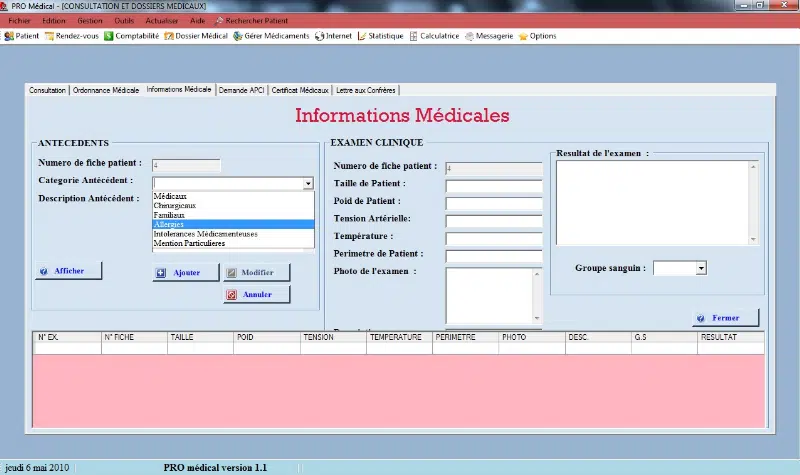
Task: Switch to Certificat Médicaux tab
Action: [300, 90]
